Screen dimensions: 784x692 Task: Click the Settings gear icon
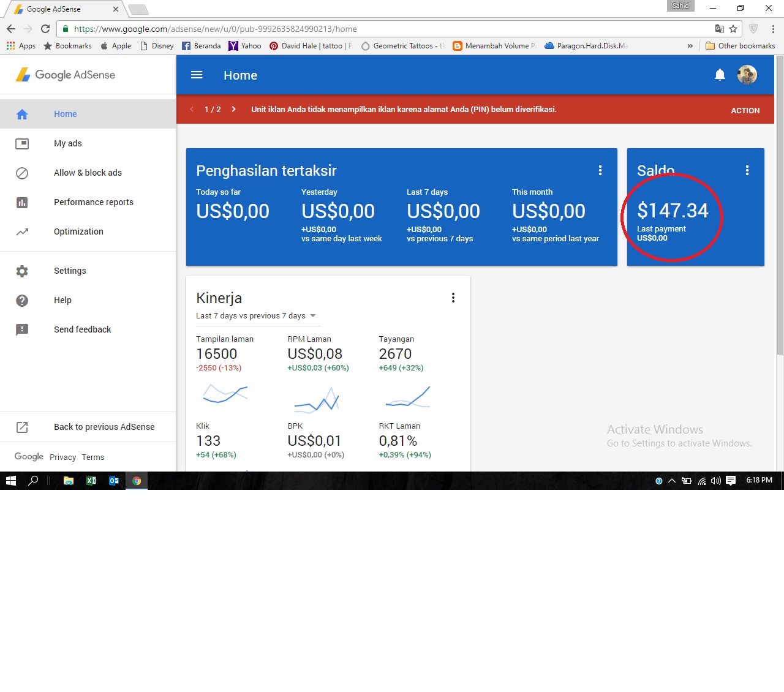click(22, 271)
